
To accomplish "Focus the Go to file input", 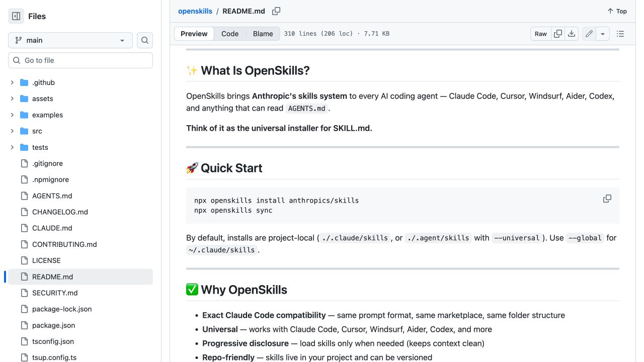I will coord(80,60).
